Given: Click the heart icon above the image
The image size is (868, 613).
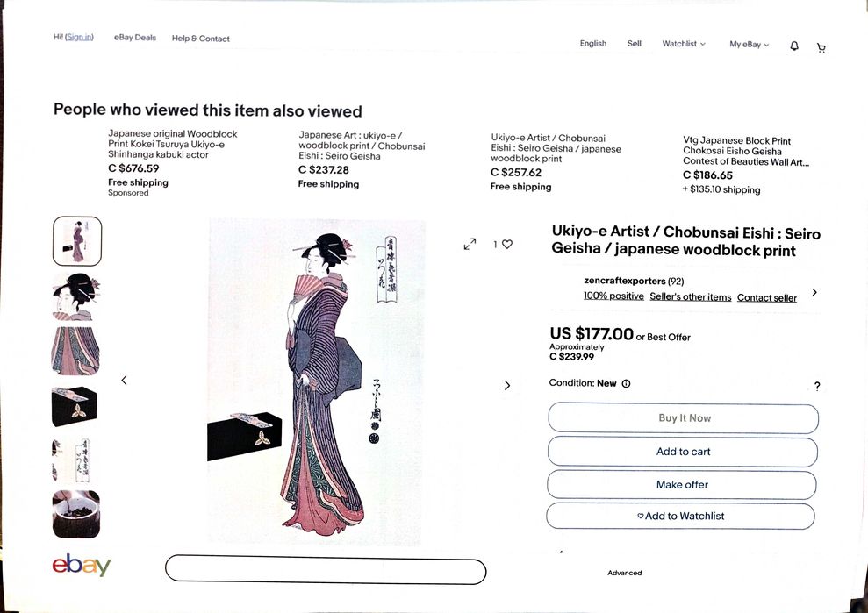Looking at the screenshot, I should pyautogui.click(x=507, y=244).
